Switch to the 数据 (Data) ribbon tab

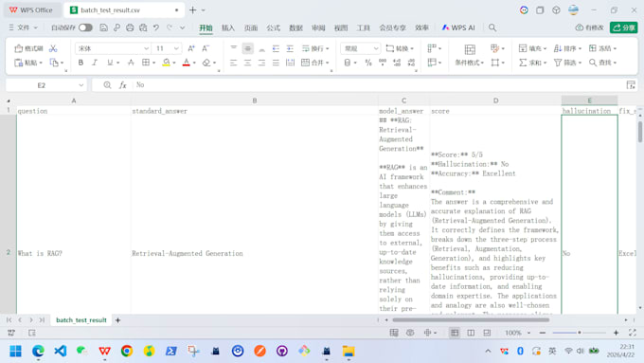point(295,27)
